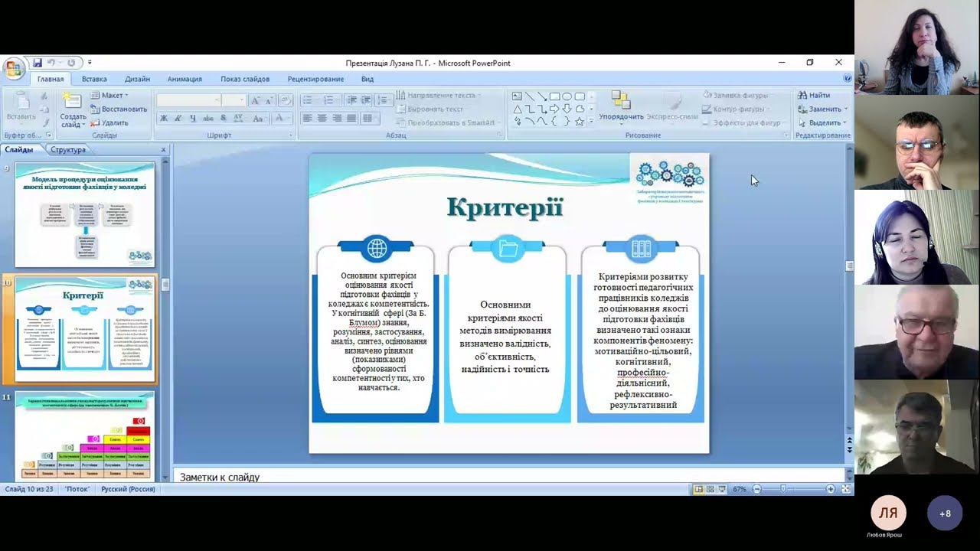Choose the oval shape
This screenshot has height=551, width=980.
[567, 96]
